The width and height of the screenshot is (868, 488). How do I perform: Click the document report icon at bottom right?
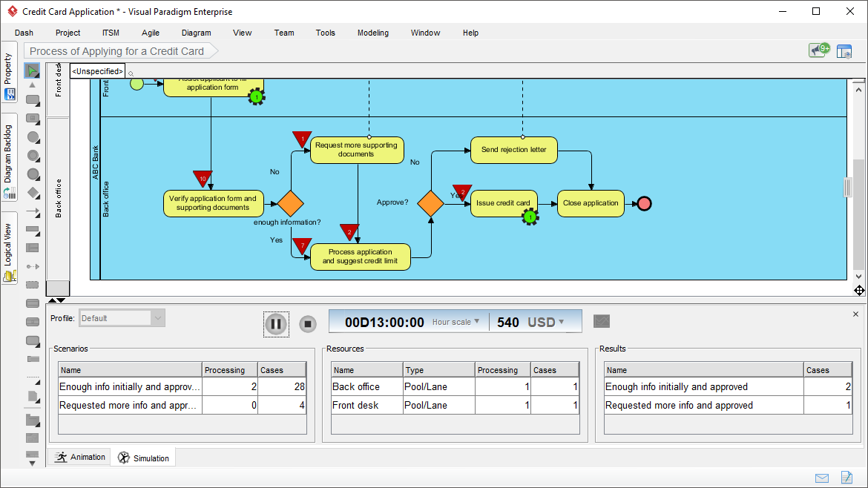click(x=846, y=478)
